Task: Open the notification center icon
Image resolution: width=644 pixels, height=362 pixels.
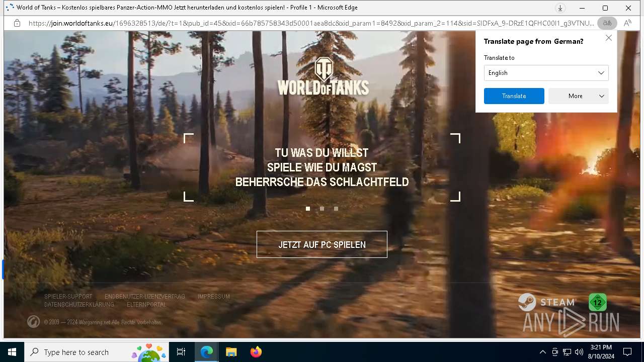Action: pyautogui.click(x=627, y=352)
